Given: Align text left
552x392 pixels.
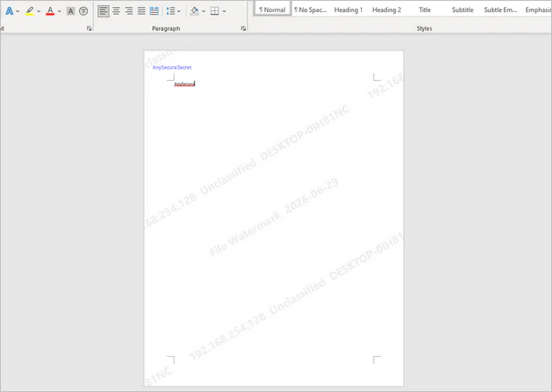Looking at the screenshot, I should pyautogui.click(x=103, y=11).
